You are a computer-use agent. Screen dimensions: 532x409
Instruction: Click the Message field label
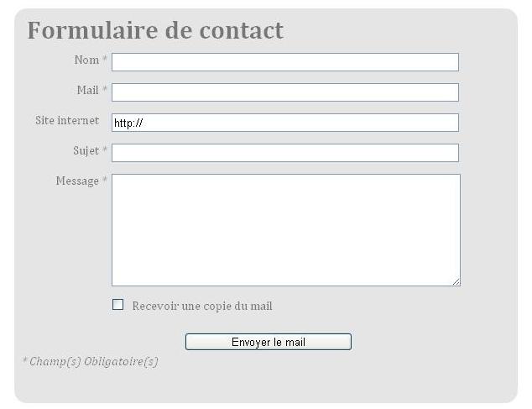[76, 181]
